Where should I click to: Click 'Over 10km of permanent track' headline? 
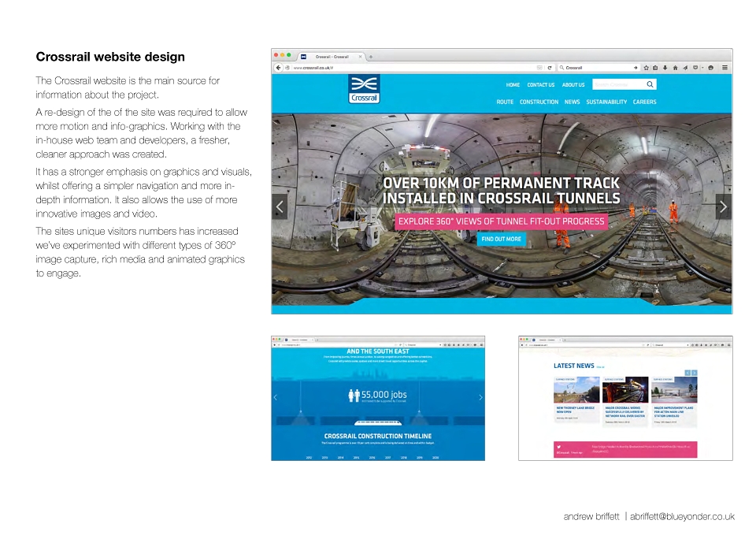pyautogui.click(x=502, y=191)
